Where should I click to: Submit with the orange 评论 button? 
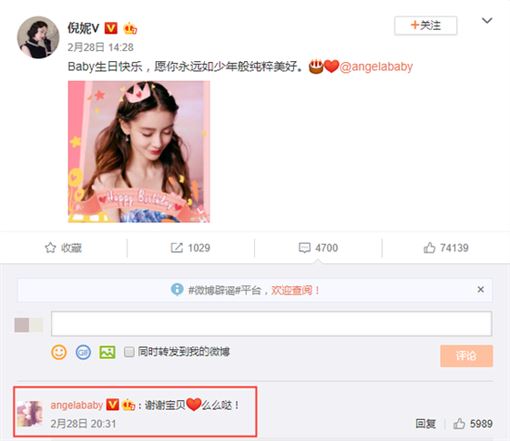click(x=466, y=356)
